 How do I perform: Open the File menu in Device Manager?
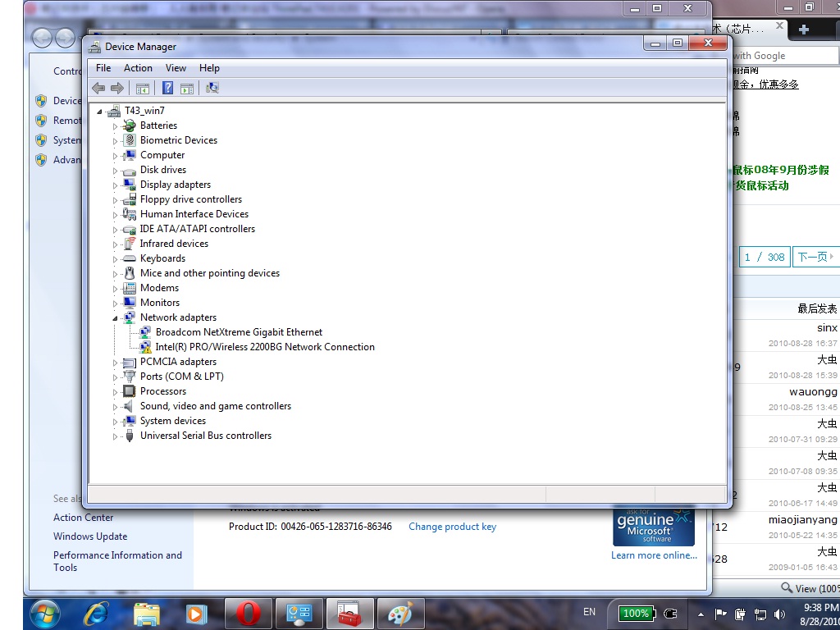tap(103, 68)
